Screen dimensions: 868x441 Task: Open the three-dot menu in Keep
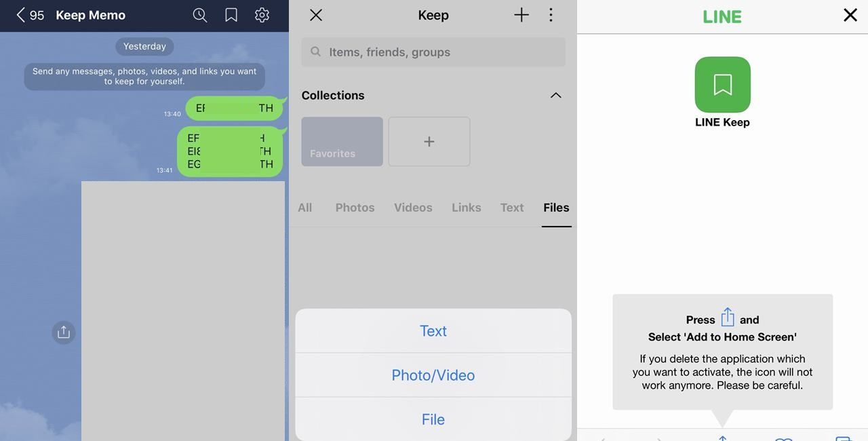[x=550, y=14]
